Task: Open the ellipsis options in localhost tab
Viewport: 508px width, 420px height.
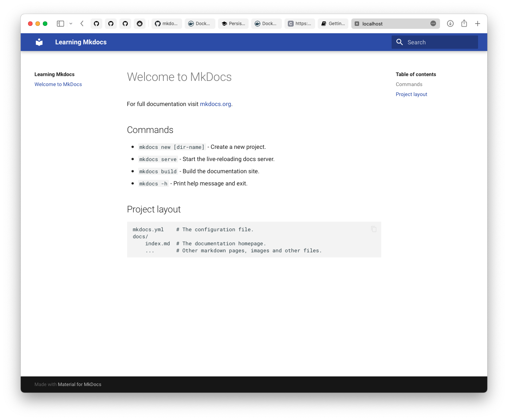Action: pos(433,24)
